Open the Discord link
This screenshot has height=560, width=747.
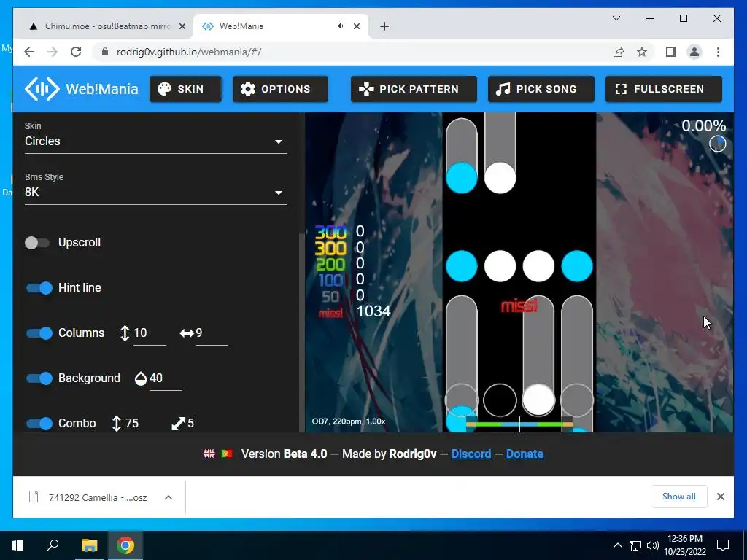pos(471,454)
